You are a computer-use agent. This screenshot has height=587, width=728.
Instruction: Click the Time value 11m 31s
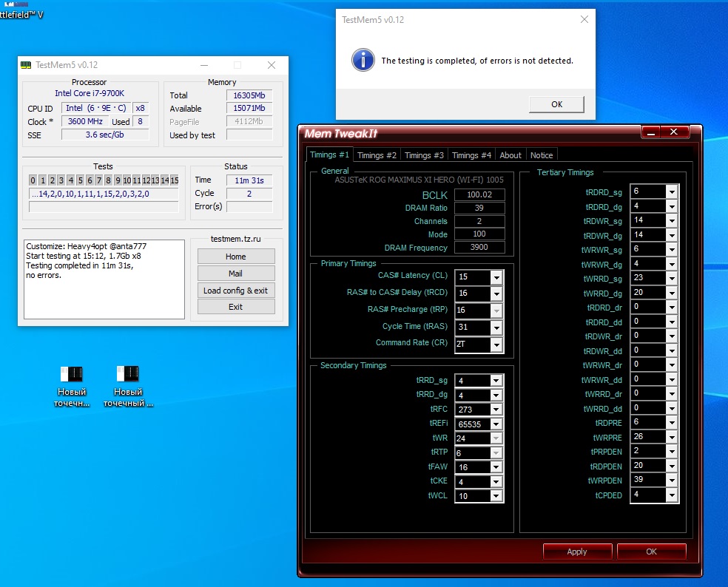(249, 180)
